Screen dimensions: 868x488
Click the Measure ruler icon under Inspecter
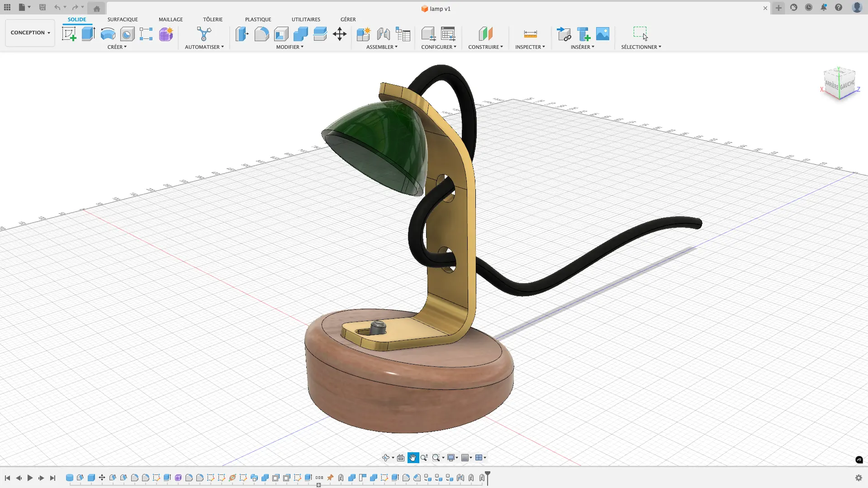(x=530, y=34)
